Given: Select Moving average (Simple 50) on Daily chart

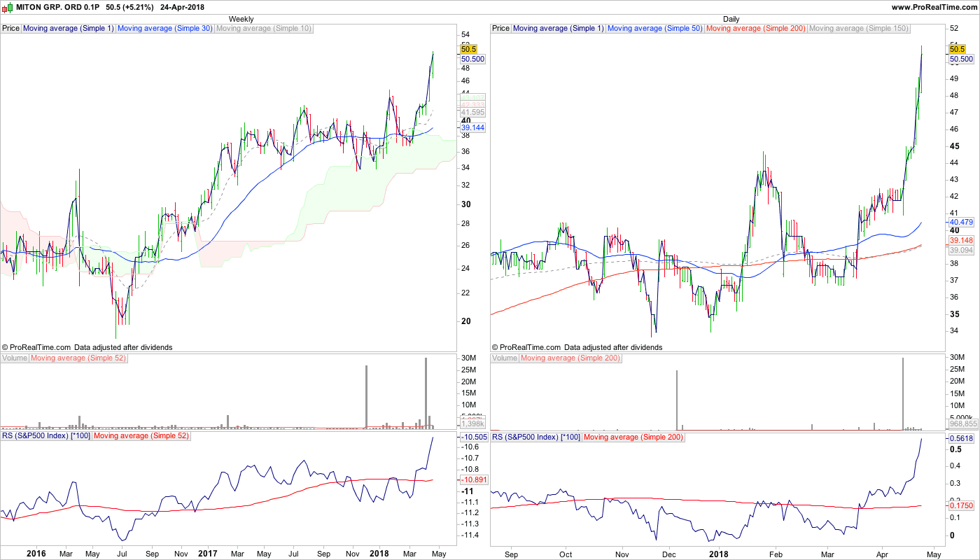Looking at the screenshot, I should (x=654, y=29).
